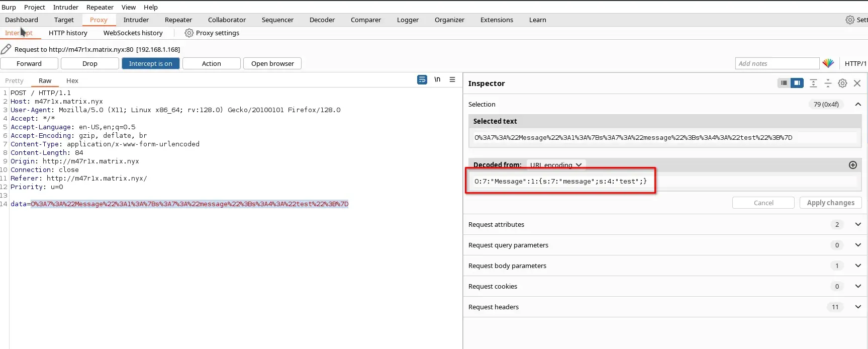The width and height of the screenshot is (868, 349).
Task: Select the Intercept sub-tab
Action: click(x=19, y=33)
